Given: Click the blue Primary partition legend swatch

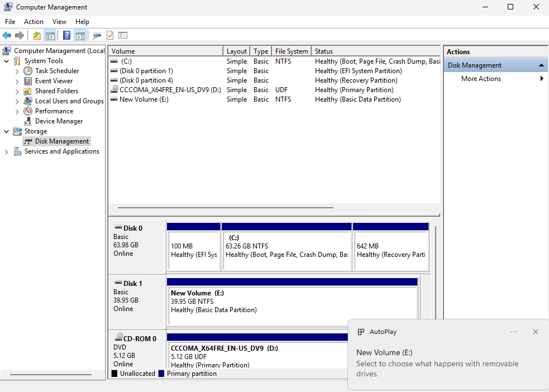Looking at the screenshot, I should [x=161, y=374].
